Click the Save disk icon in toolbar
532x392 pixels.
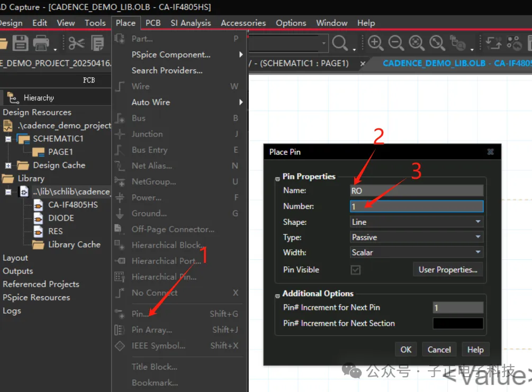pyautogui.click(x=20, y=43)
